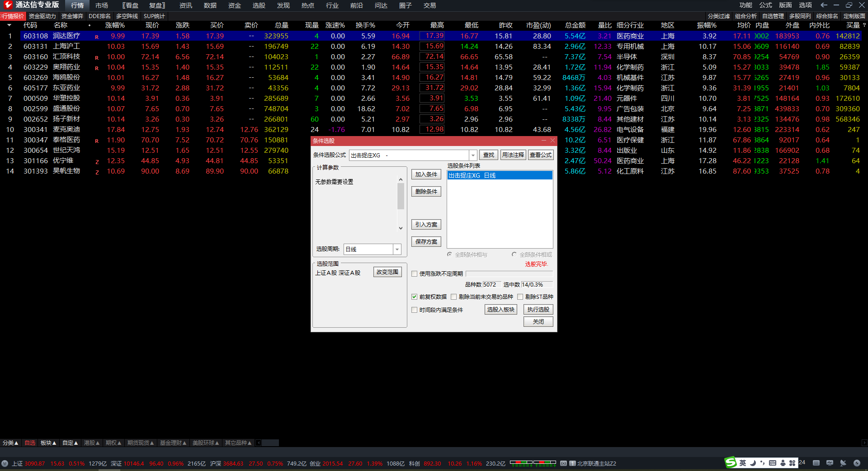Open the Sogou toolbox grid icon
868x471 pixels.
click(792, 463)
